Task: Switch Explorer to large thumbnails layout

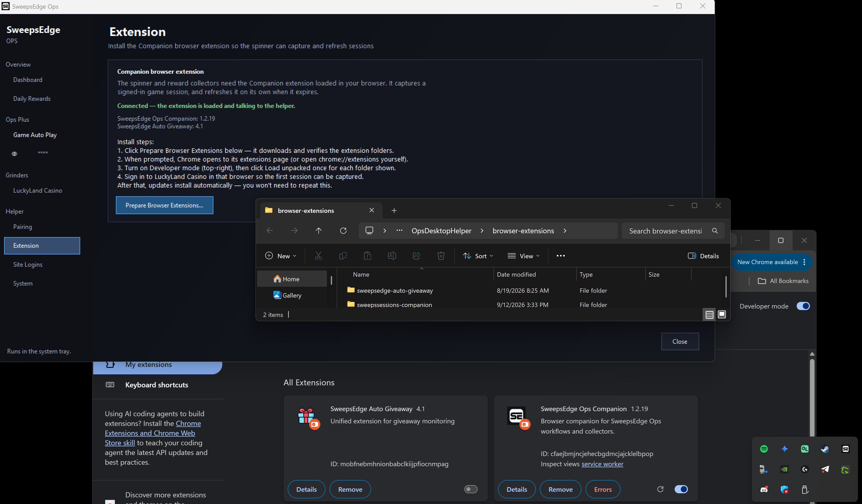Action: pos(722,315)
